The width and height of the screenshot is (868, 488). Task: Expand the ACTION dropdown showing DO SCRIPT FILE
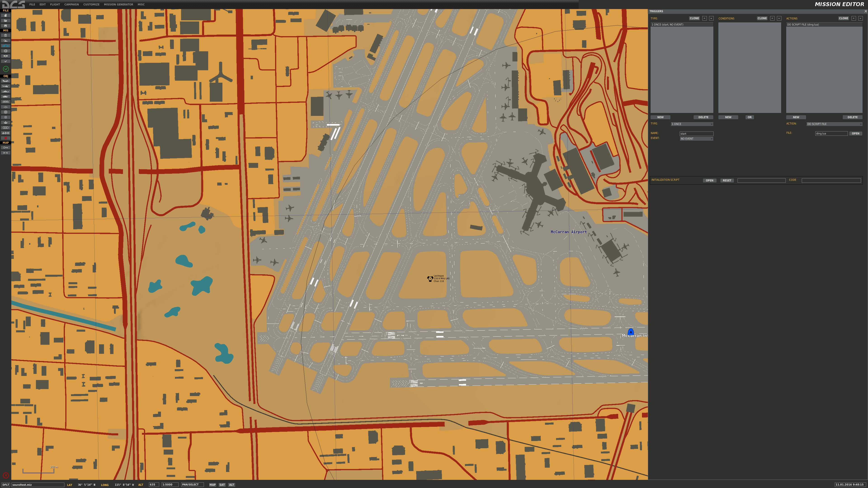pyautogui.click(x=834, y=124)
